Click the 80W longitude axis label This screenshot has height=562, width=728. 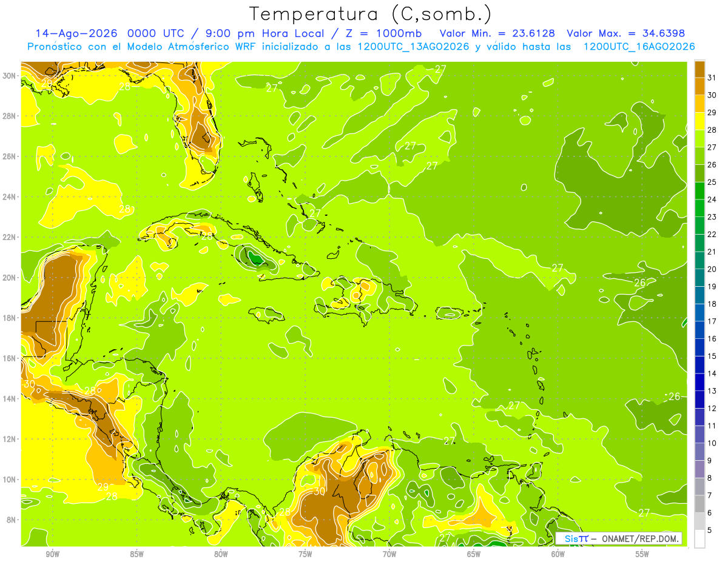[x=221, y=554]
